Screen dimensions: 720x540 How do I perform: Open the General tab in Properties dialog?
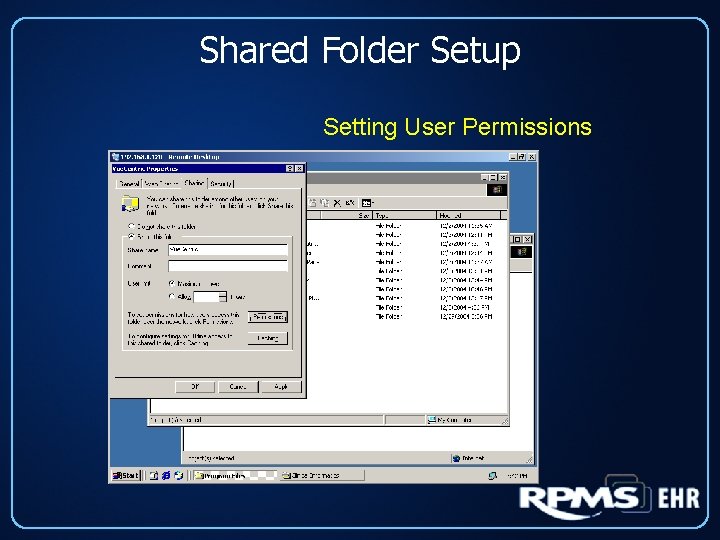129,184
